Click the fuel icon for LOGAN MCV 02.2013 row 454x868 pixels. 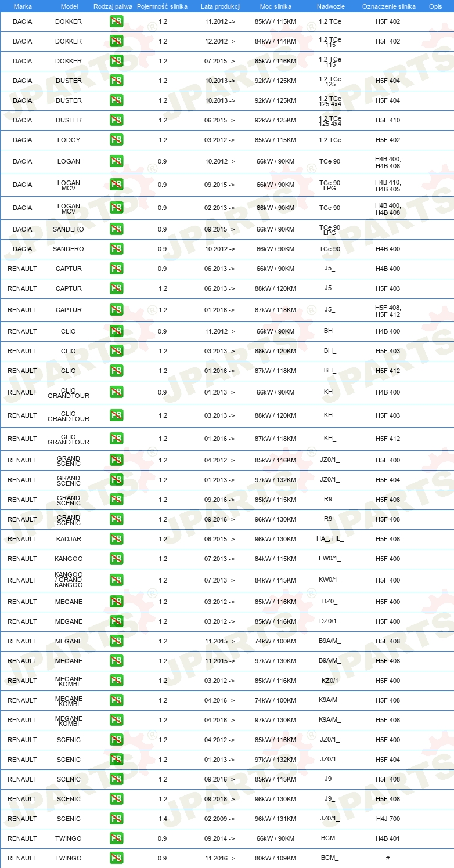pos(116,208)
